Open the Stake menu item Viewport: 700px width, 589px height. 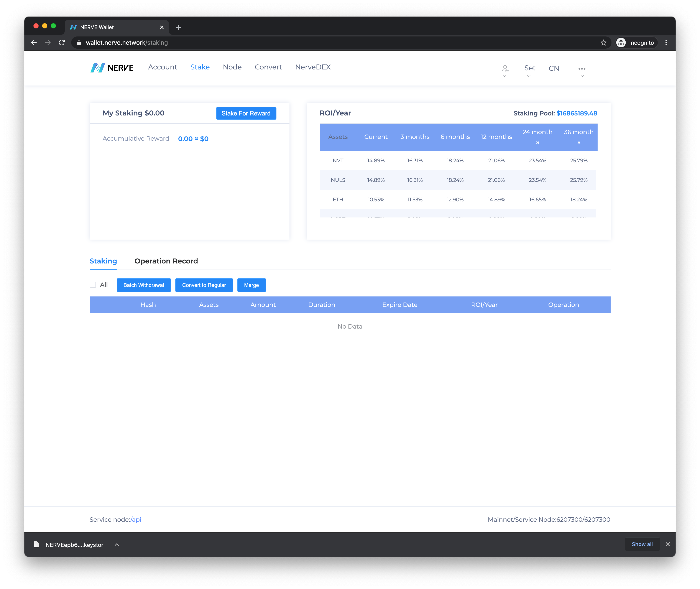(200, 67)
